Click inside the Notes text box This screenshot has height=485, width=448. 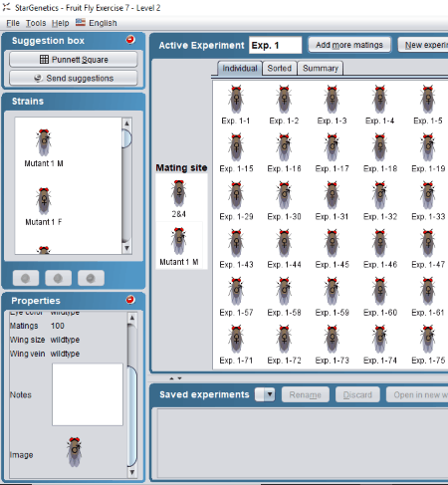coord(88,394)
